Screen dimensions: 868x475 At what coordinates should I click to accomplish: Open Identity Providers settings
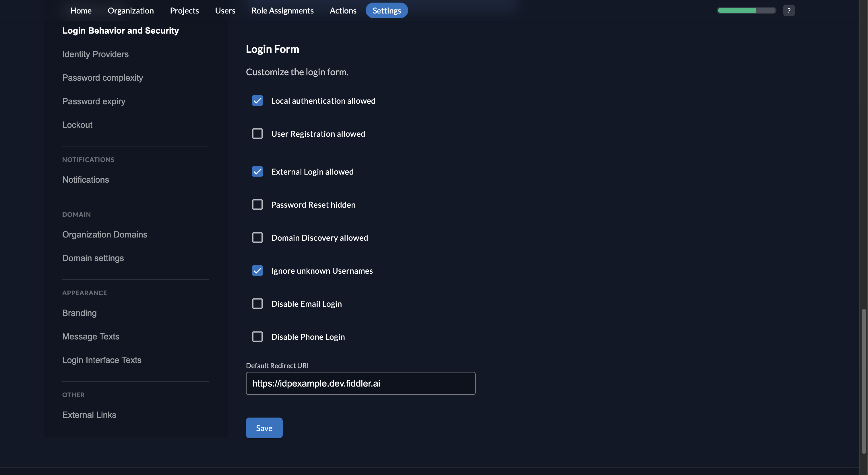point(95,54)
